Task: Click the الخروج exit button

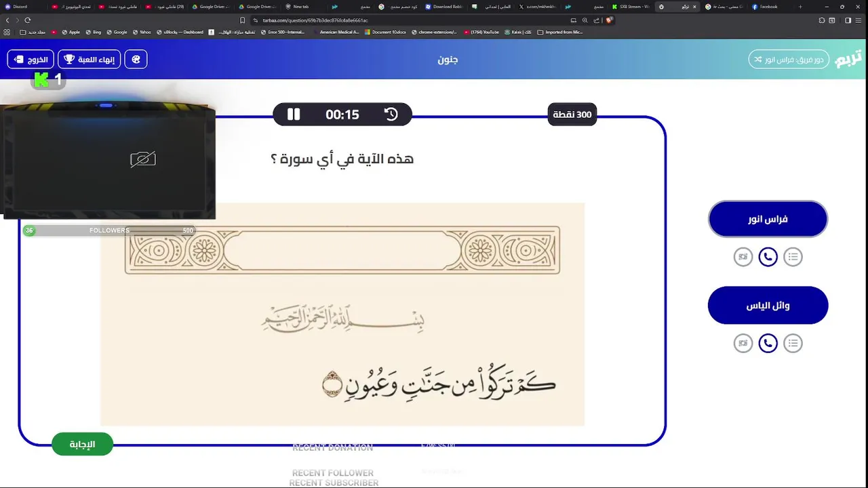Action: click(x=31, y=60)
